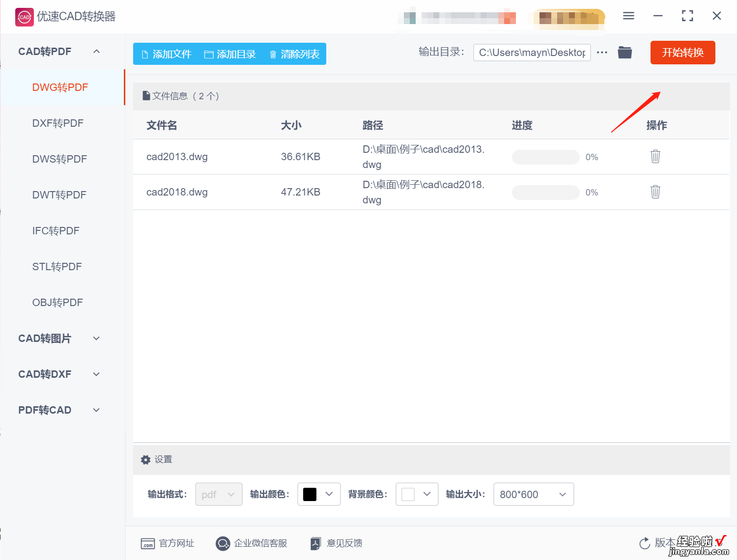
Task: Click the progress bar for cad2018.dwg
Action: tap(545, 193)
